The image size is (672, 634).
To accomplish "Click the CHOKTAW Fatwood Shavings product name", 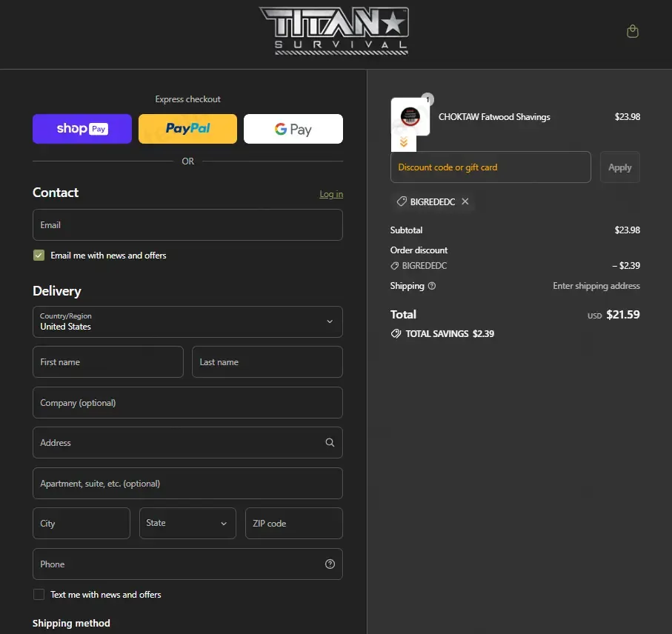I will tap(494, 117).
